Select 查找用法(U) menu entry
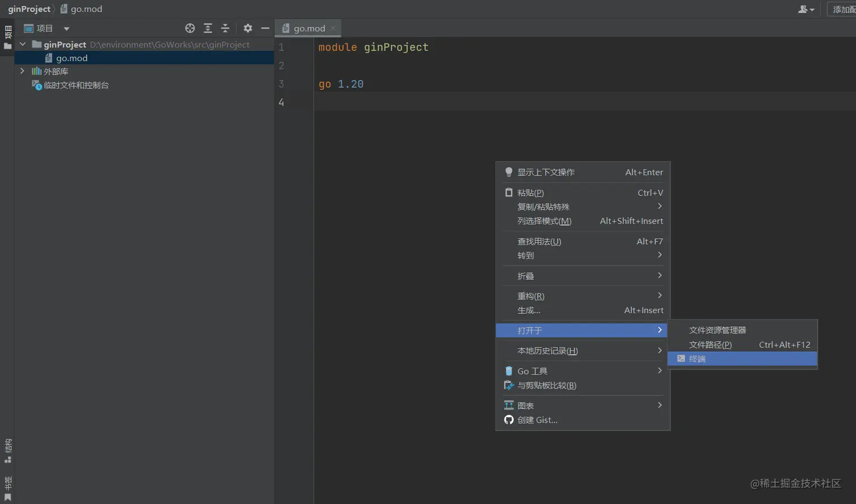Screen dimensions: 856x504 click(583, 241)
